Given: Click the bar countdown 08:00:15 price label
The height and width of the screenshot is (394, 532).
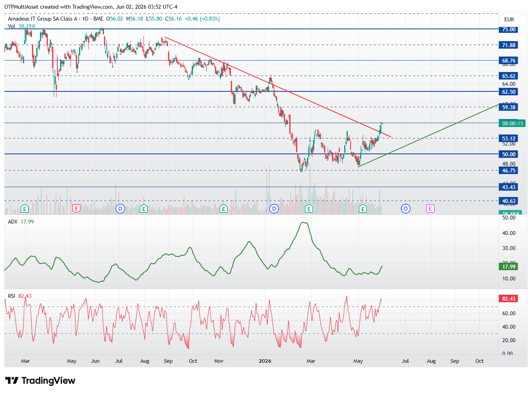Looking at the screenshot, I should click(x=512, y=123).
